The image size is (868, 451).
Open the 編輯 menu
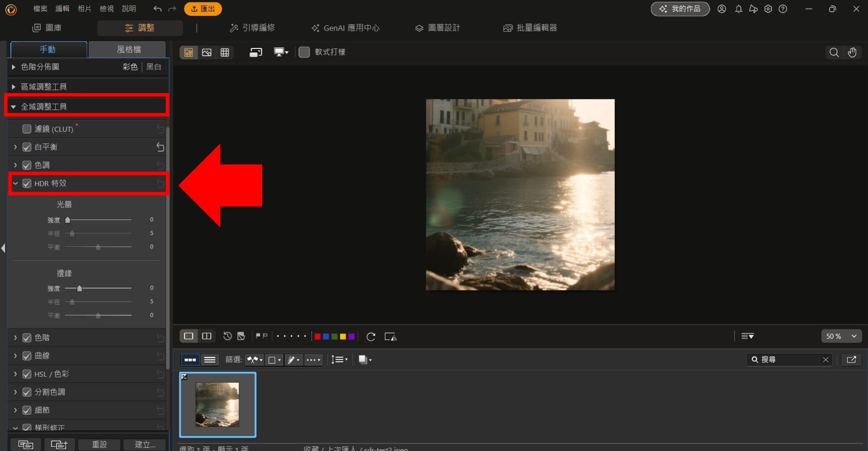[62, 9]
